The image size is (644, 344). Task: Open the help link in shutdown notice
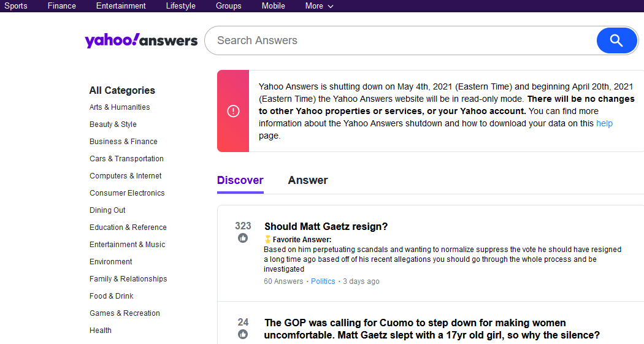tap(604, 124)
